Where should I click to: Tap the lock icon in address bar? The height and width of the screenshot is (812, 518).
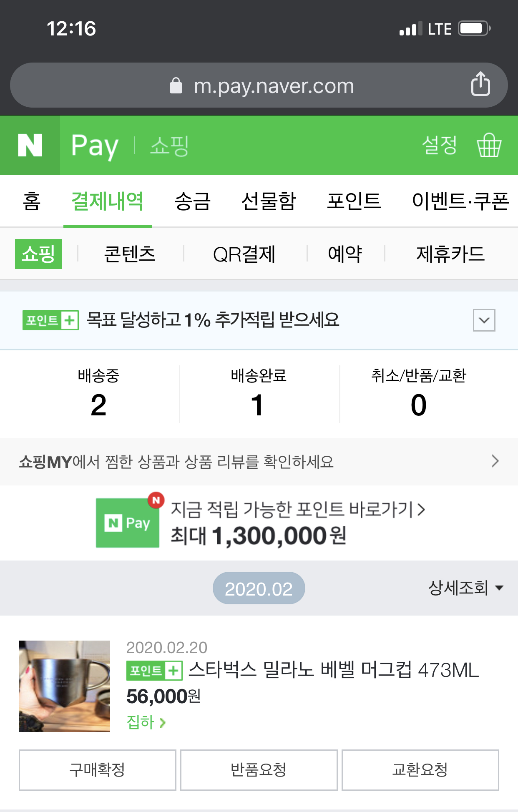pos(176,86)
